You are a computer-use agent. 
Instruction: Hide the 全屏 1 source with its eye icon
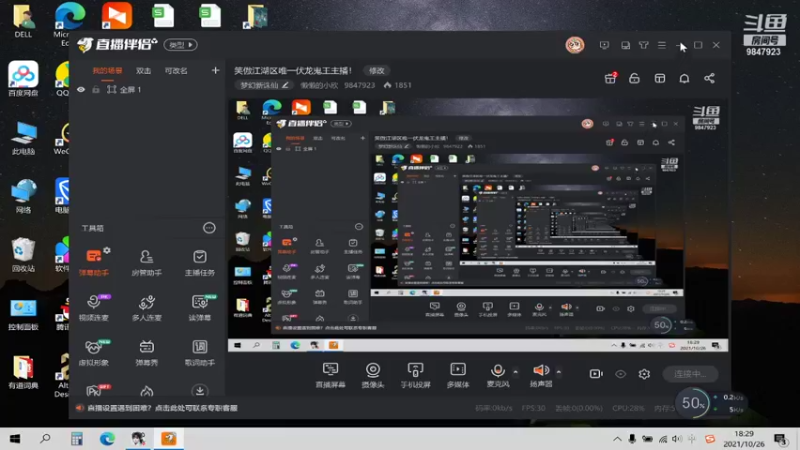coord(81,89)
